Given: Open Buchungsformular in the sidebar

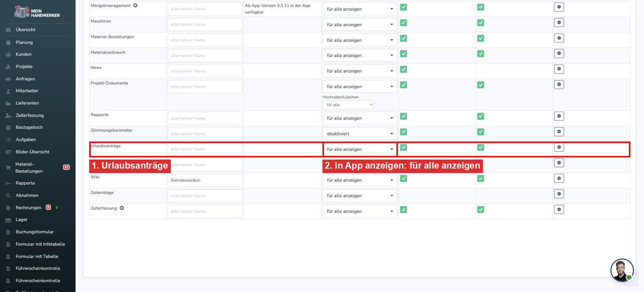Looking at the screenshot, I should pyautogui.click(x=34, y=232).
